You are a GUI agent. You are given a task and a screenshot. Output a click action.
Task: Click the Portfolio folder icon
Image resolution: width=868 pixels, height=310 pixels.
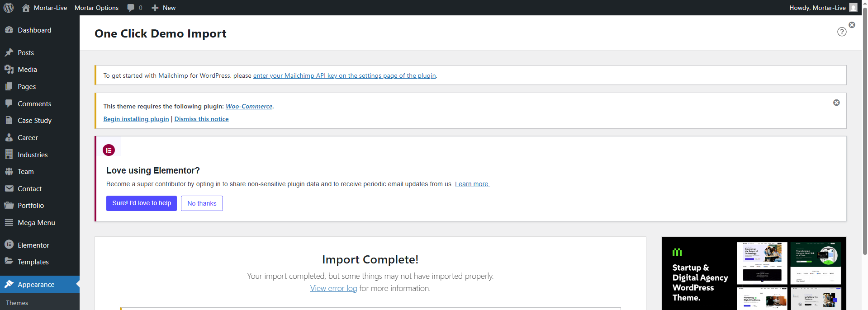pyautogui.click(x=9, y=205)
